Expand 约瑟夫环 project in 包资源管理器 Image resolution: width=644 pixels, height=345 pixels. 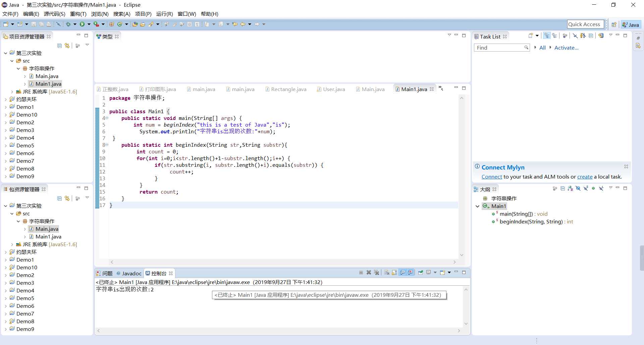(x=6, y=252)
